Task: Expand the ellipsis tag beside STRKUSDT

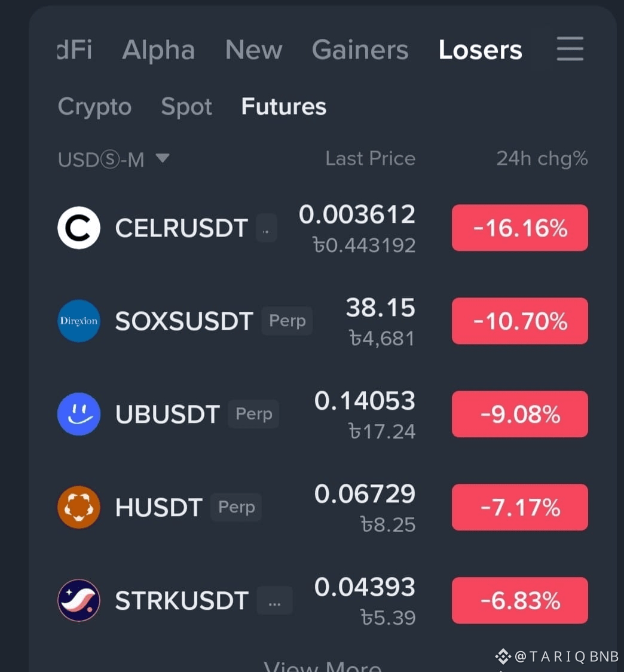Action: coord(274,600)
